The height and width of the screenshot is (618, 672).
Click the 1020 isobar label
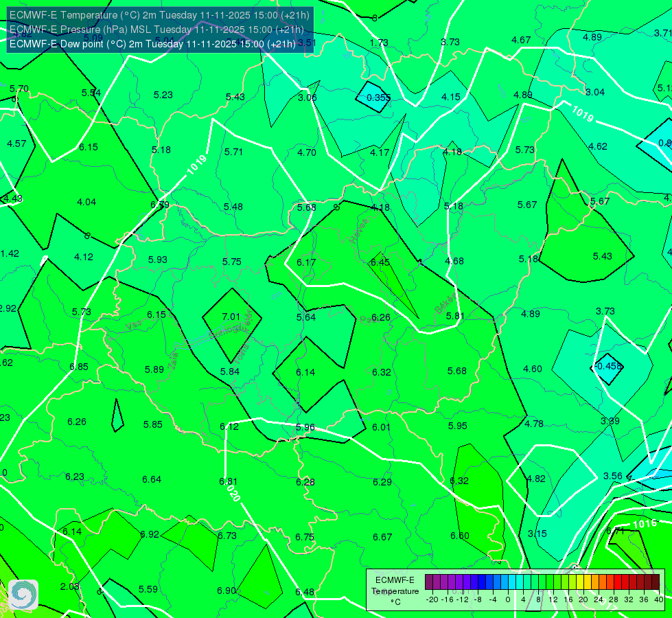pos(232,492)
